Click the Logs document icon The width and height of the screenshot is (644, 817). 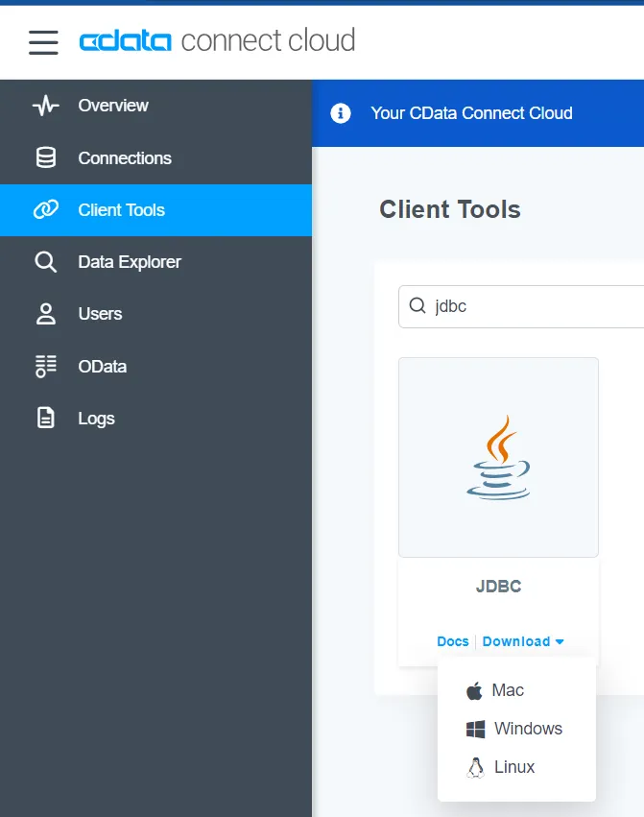pyautogui.click(x=46, y=418)
